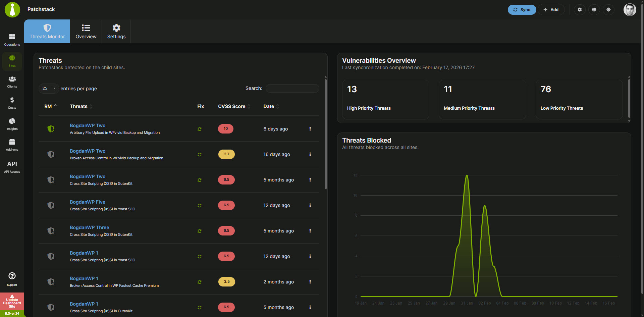This screenshot has width=644, height=317.
Task: Open BogdanWP Three site link
Action: pos(90,227)
